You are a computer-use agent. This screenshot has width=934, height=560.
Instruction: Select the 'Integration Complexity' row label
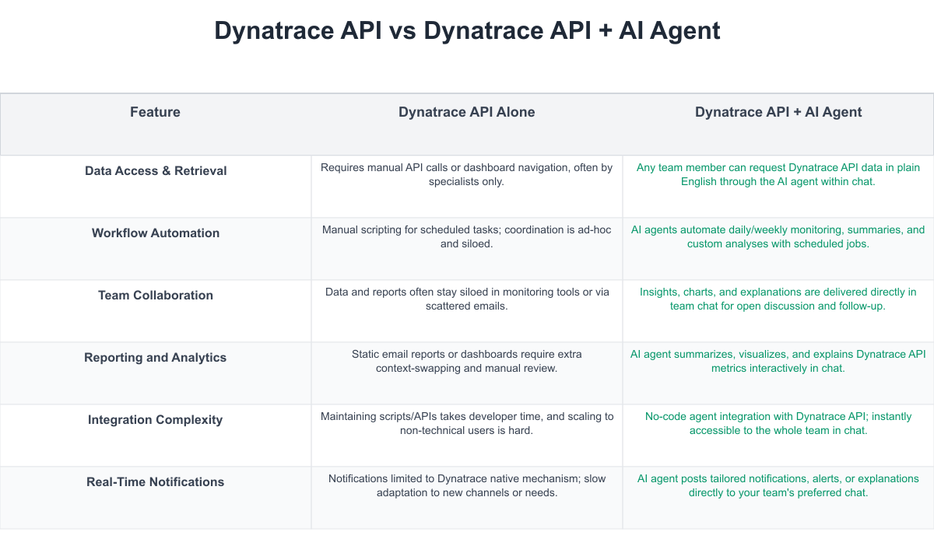(x=156, y=419)
